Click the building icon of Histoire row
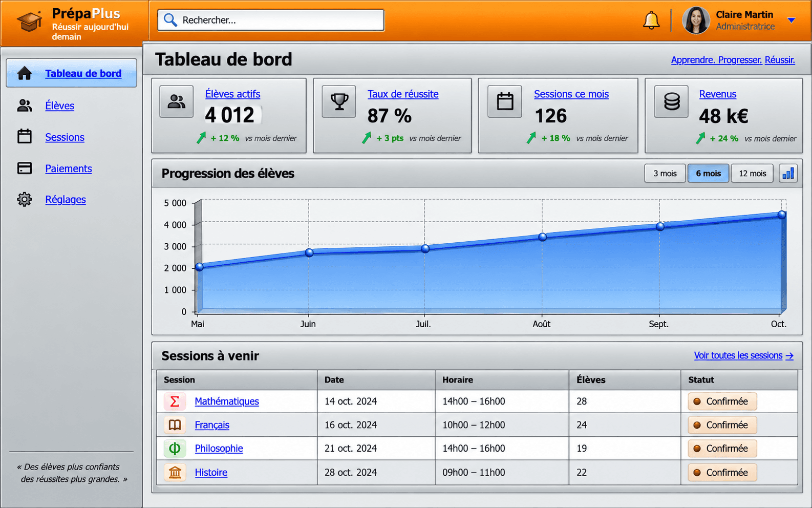The height and width of the screenshot is (508, 812). point(175,472)
